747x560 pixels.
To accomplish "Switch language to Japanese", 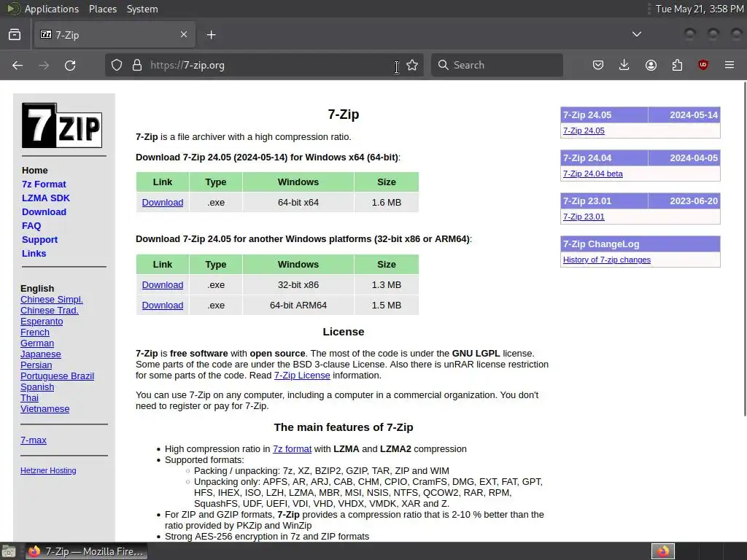I will pyautogui.click(x=41, y=354).
